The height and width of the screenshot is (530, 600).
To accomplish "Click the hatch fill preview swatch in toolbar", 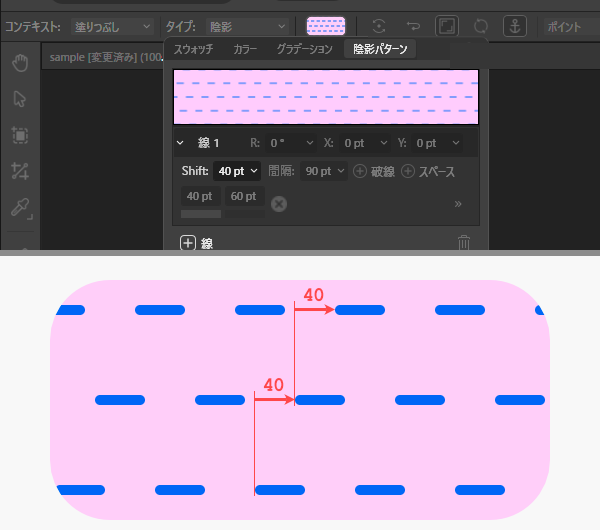I will pyautogui.click(x=326, y=26).
